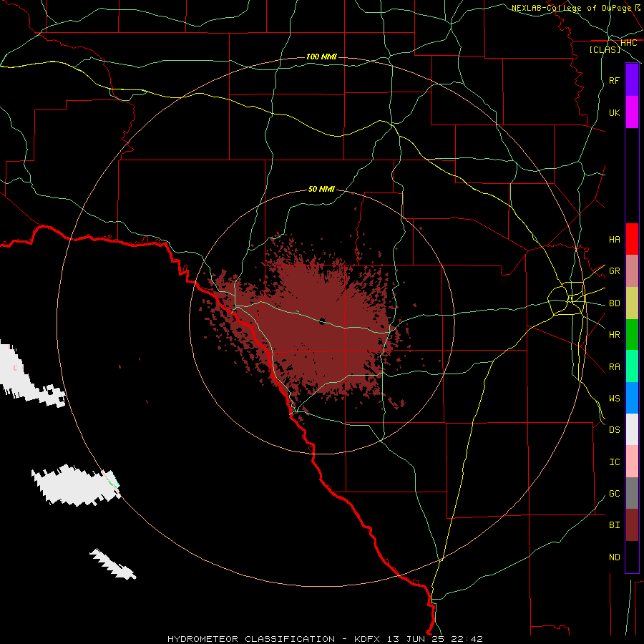Click the 50 NMI range ring label
Image resolution: width=644 pixels, height=644 pixels.
click(x=321, y=189)
